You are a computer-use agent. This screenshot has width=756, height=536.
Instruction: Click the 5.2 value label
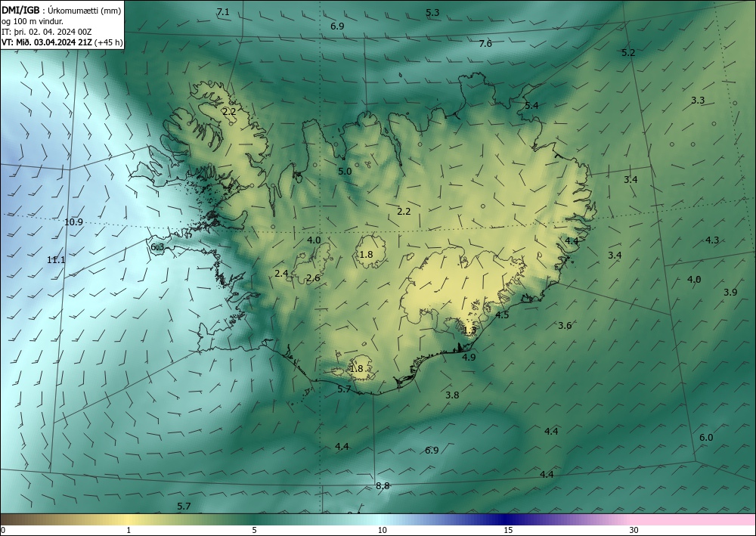coord(628,52)
